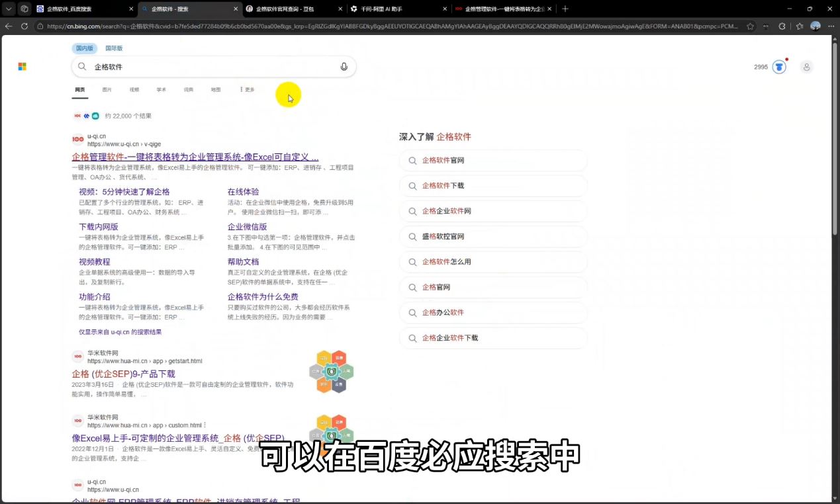Viewport: 840px width, 504px height.
Task: Click the search icon beside 企格软件下载
Action: 412,186
